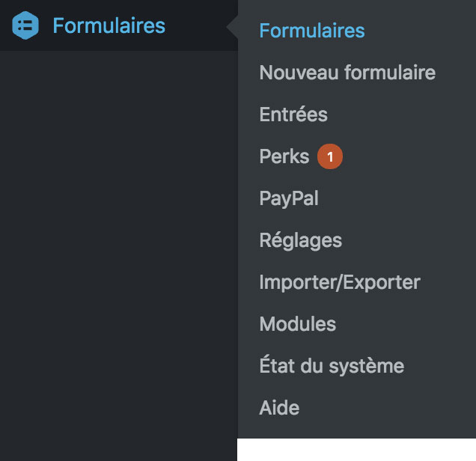The height and width of the screenshot is (461, 476).
Task: Open the Entrées submenu item
Action: pyautogui.click(x=293, y=115)
